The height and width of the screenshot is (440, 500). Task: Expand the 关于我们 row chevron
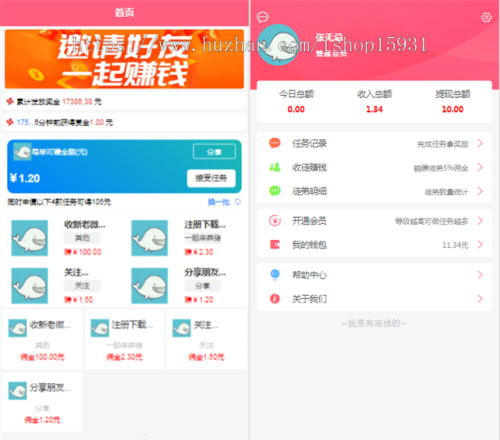(480, 299)
